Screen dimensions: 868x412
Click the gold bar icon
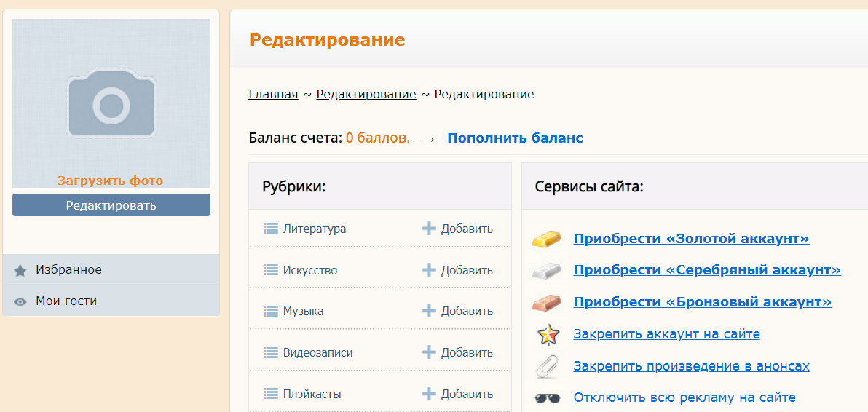tap(547, 239)
